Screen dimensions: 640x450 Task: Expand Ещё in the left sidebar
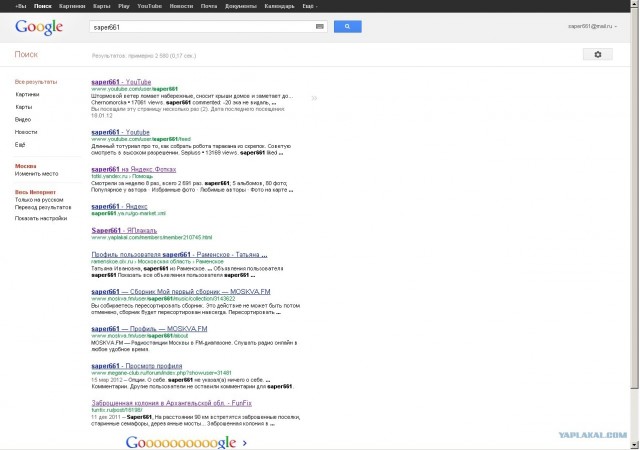pyautogui.click(x=20, y=145)
